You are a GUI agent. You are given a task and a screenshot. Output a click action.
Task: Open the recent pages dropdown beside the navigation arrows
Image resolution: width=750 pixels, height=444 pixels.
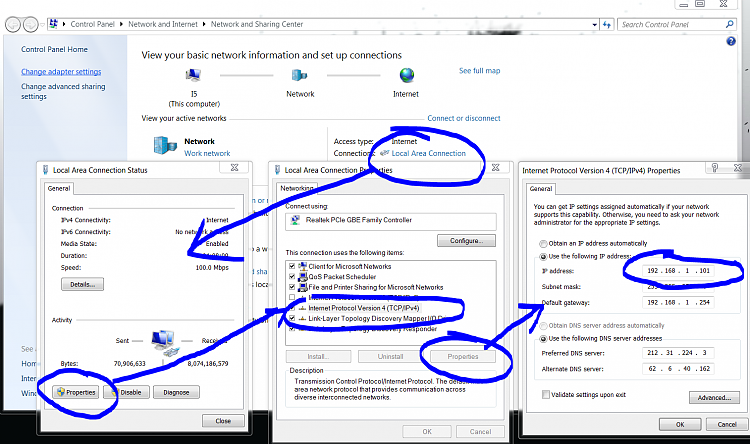[x=43, y=24]
